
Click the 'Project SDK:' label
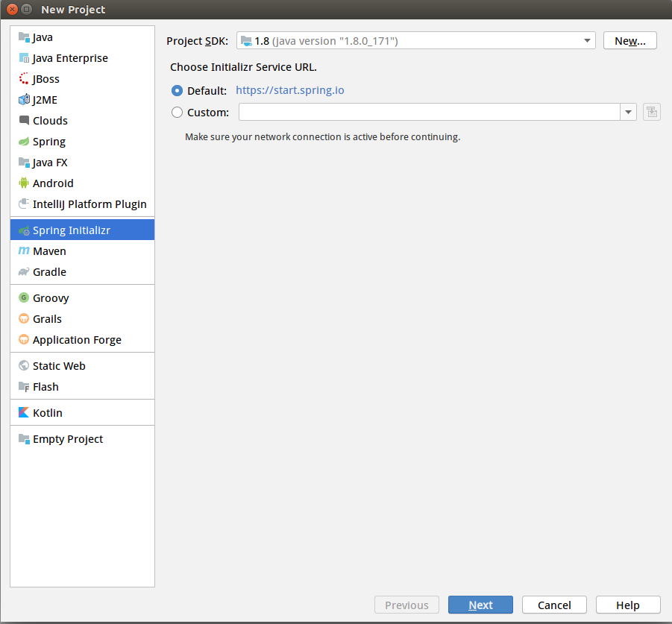197,41
